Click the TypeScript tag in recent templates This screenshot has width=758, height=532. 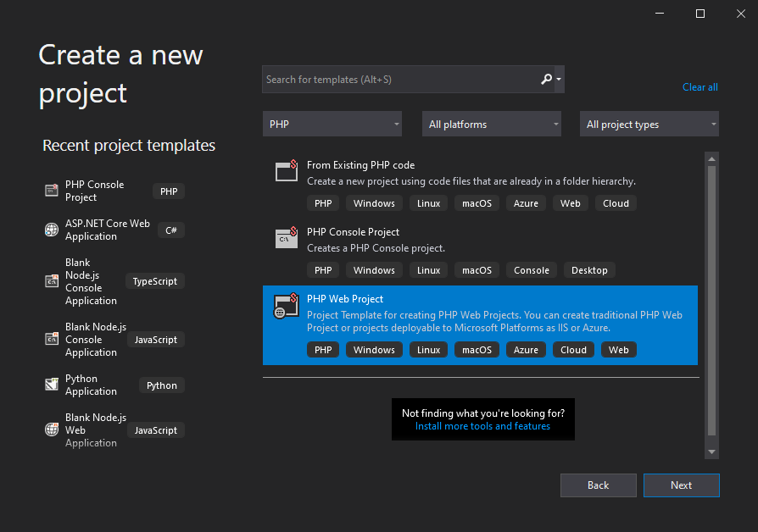coord(154,281)
